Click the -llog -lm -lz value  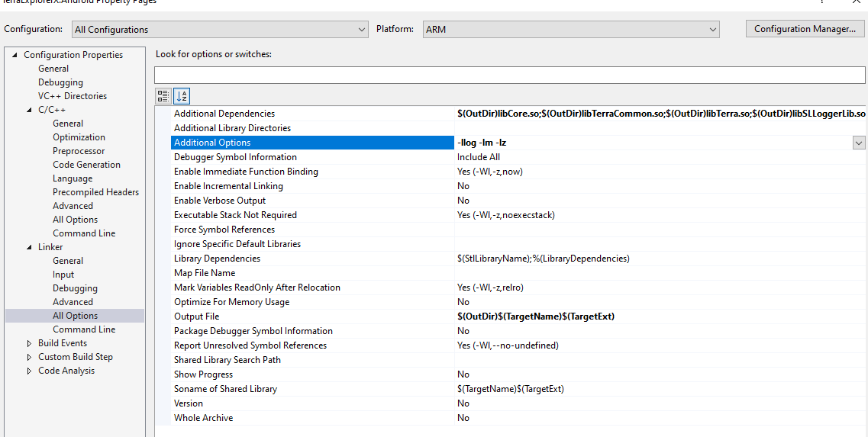tap(482, 143)
